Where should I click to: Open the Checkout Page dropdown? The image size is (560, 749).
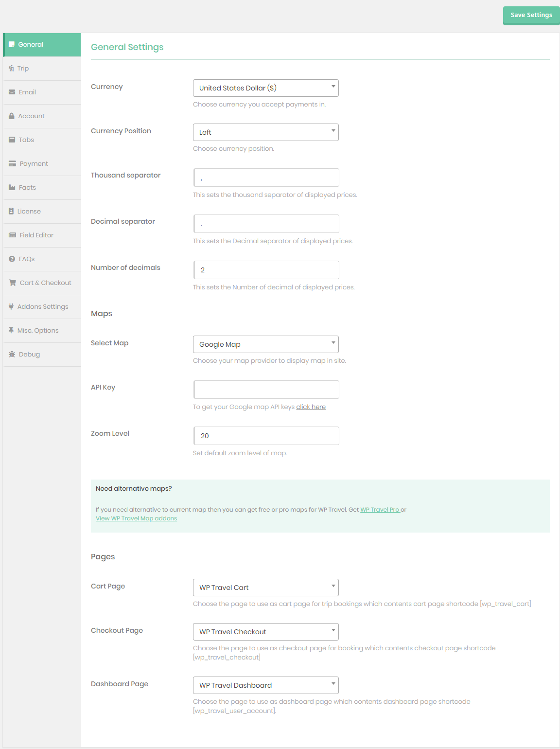(265, 632)
